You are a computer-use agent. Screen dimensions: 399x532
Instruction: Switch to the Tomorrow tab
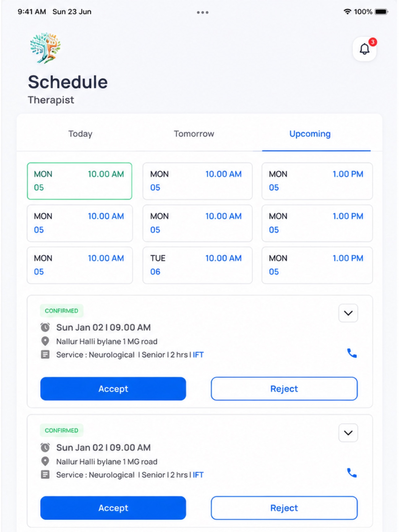point(194,134)
